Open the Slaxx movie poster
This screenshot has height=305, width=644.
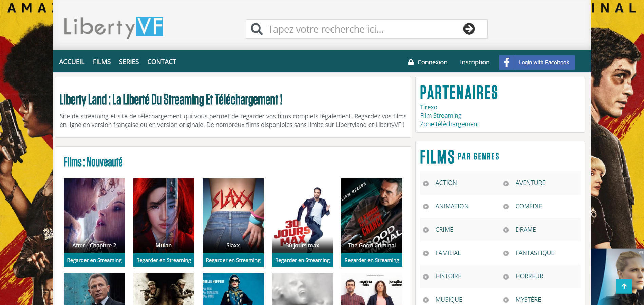click(x=233, y=216)
